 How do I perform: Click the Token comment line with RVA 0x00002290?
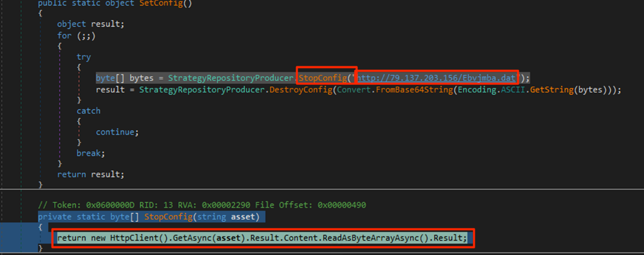click(x=202, y=205)
